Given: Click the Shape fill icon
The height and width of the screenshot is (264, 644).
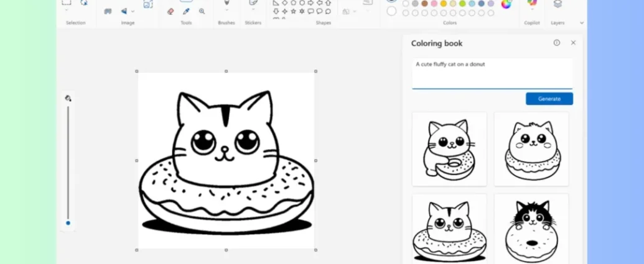Looking at the screenshot, I should click(346, 11).
